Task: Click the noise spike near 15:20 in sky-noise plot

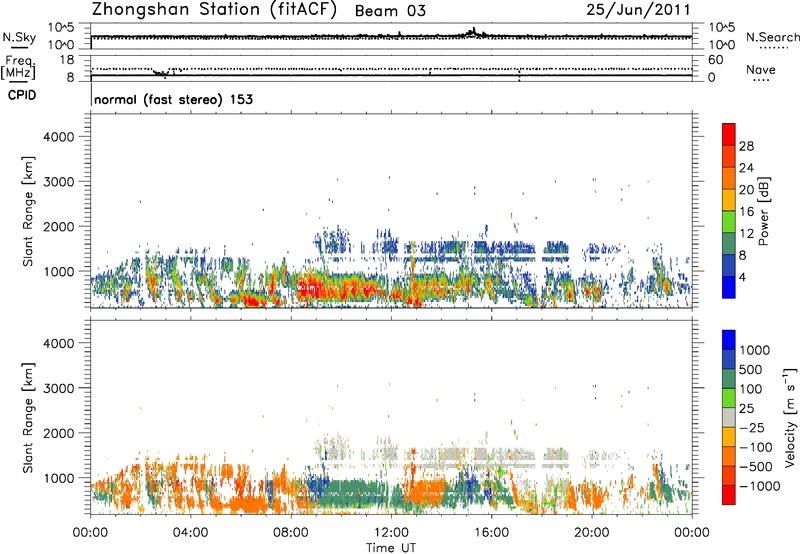Action: 474,32
